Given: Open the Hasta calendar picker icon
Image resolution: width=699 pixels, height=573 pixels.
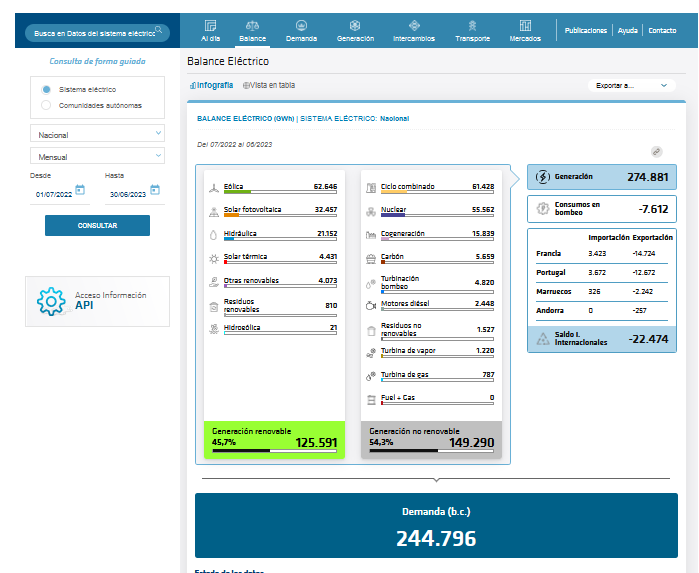Looking at the screenshot, I should click(x=155, y=189).
